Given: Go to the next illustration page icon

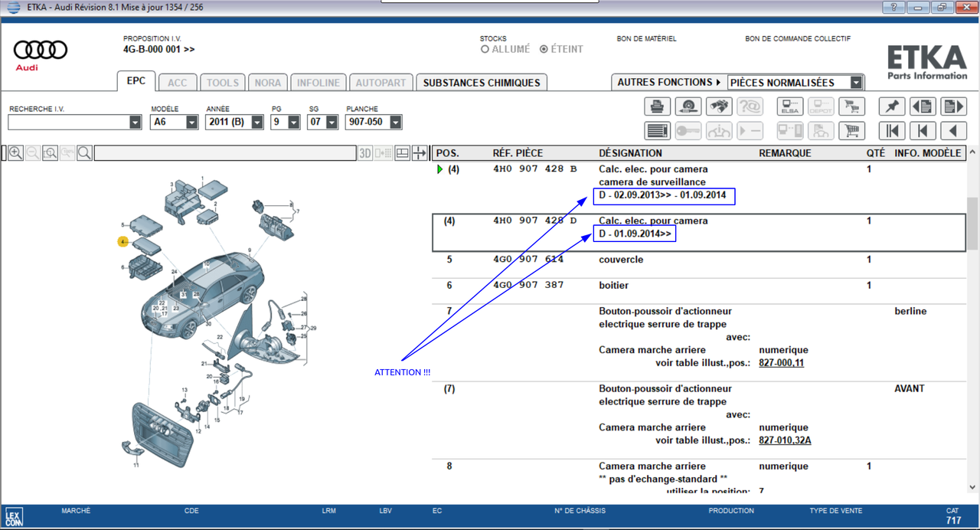Looking at the screenshot, I should point(953,106).
